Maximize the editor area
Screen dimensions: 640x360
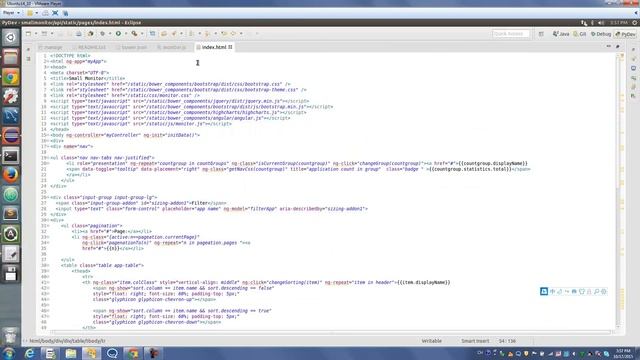(x=618, y=47)
